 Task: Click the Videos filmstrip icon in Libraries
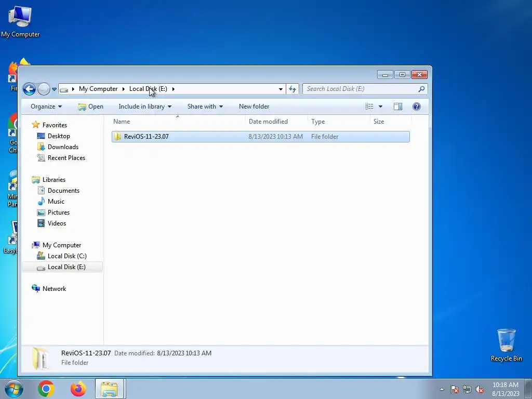pos(41,223)
